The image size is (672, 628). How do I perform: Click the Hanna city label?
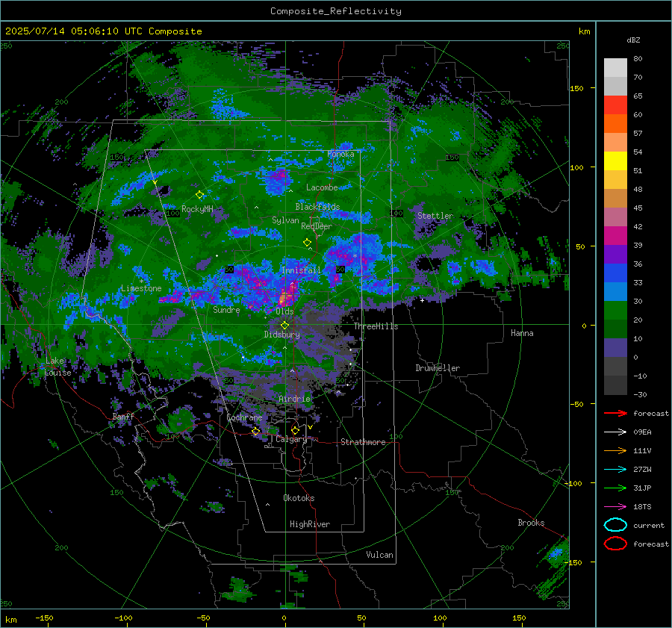pyautogui.click(x=522, y=333)
